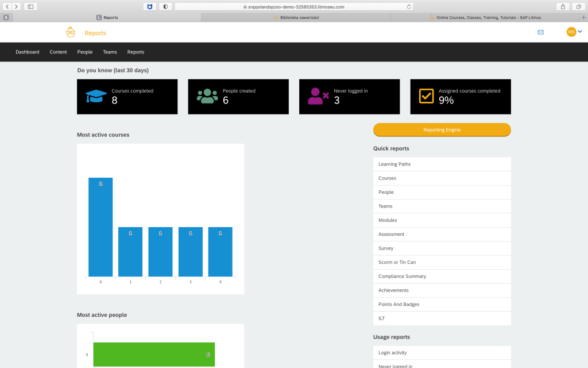Screen dimensions: 588x368
Task: Open the Achievements quick report
Action: 442,290
